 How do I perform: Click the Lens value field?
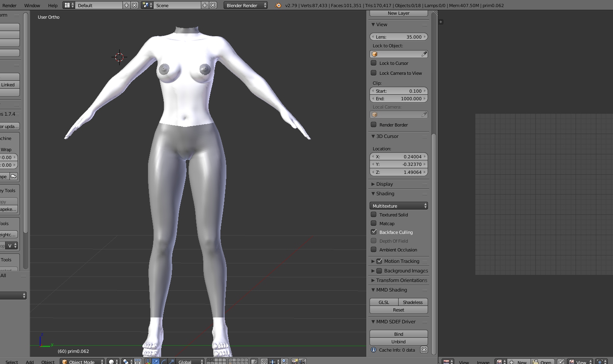399,37
